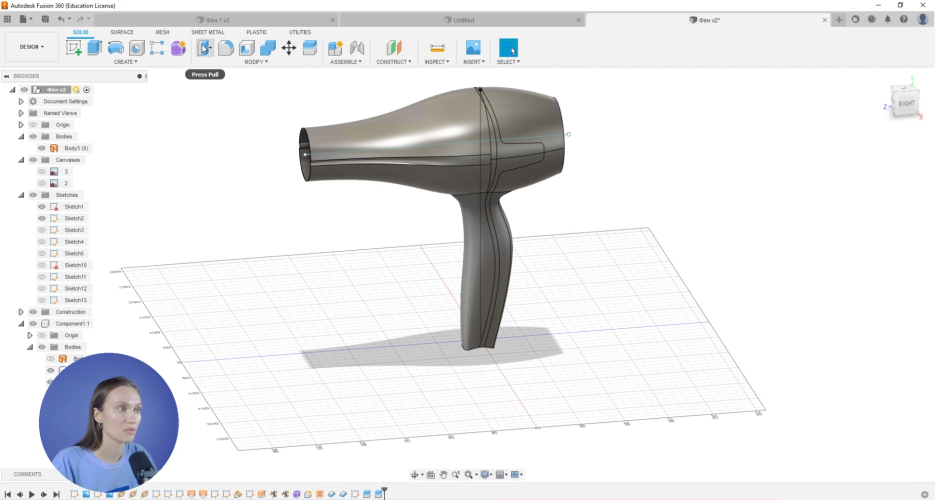The height and width of the screenshot is (500, 935).
Task: Show Sketch10 with its eye icon
Action: click(x=42, y=265)
